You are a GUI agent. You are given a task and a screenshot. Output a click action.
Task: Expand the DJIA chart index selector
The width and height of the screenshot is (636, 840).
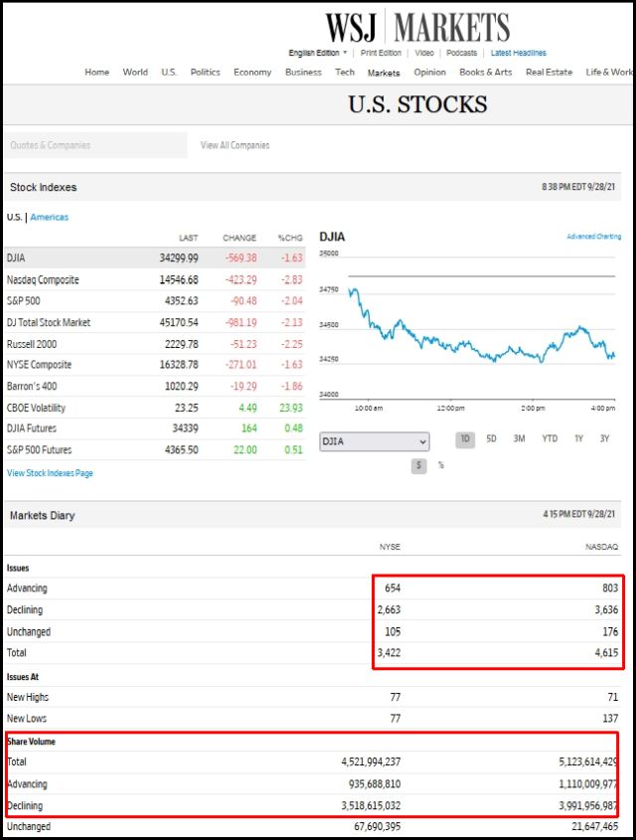click(374, 441)
